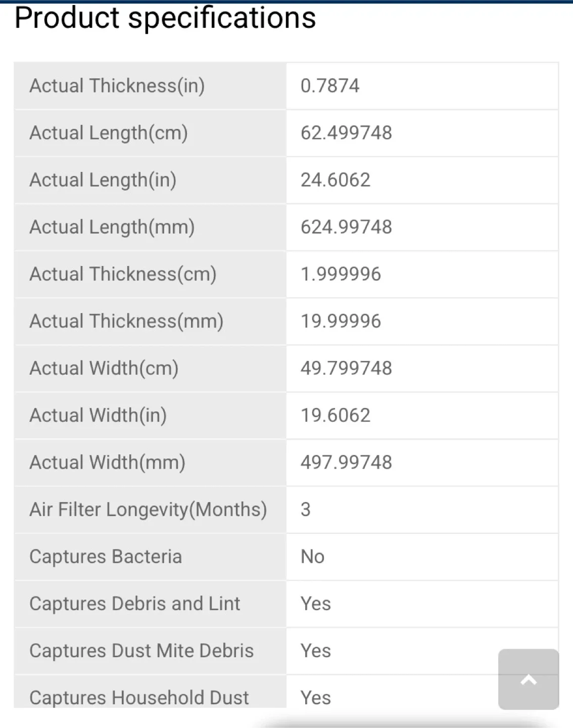Select the 19.99996 thickness value

point(341,321)
